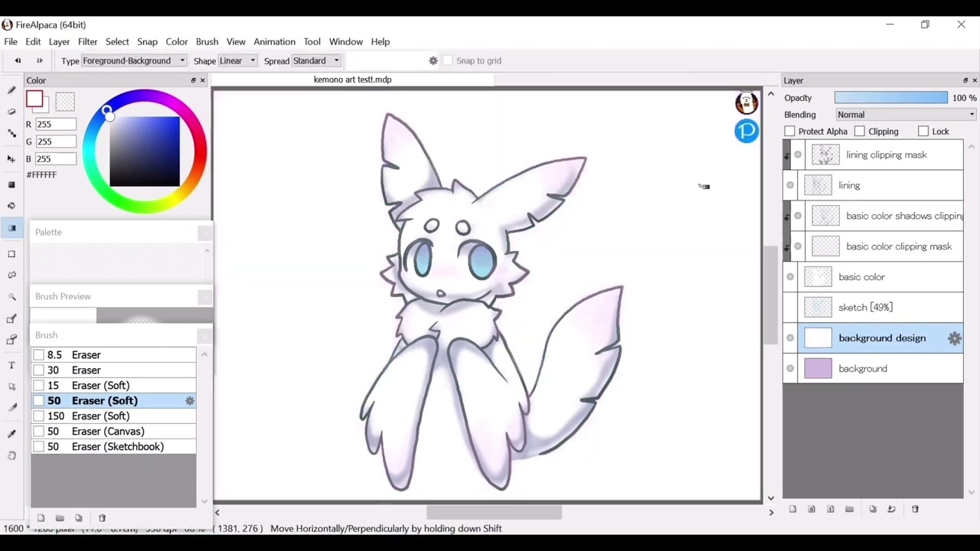
Task: Select the Gradient tool
Action: tap(11, 228)
